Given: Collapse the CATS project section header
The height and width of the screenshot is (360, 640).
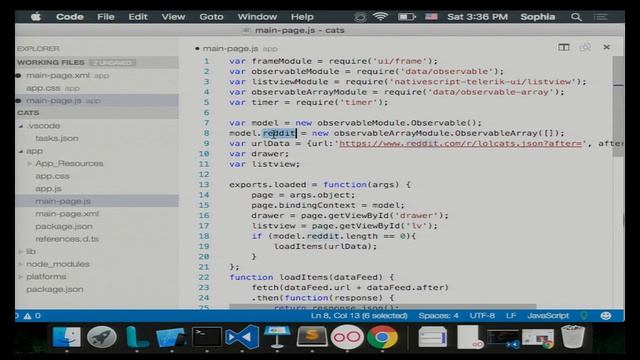Looking at the screenshot, I should coord(97,113).
